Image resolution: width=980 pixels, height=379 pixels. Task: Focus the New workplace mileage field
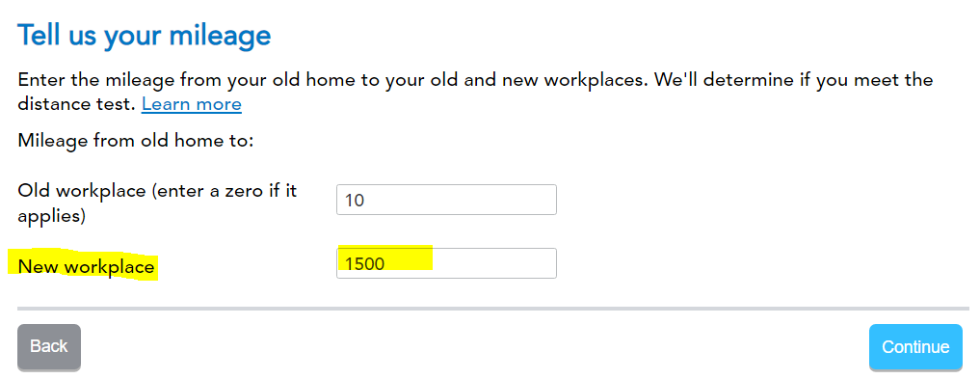[x=446, y=263]
